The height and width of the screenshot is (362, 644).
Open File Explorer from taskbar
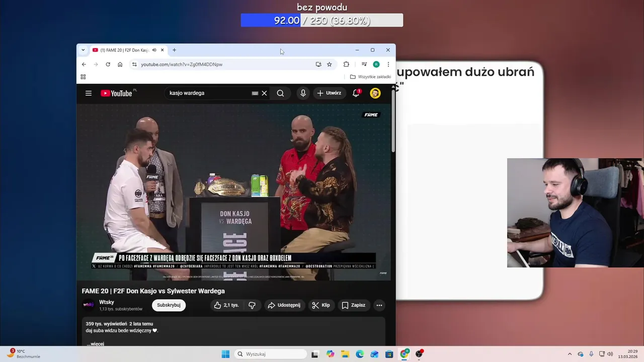[x=345, y=354]
